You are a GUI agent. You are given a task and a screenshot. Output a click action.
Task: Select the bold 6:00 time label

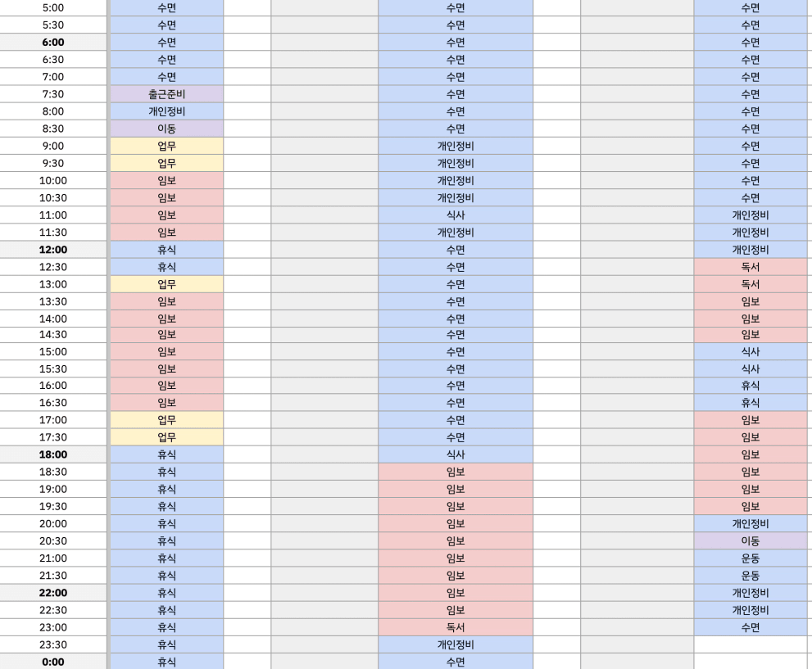(x=53, y=43)
